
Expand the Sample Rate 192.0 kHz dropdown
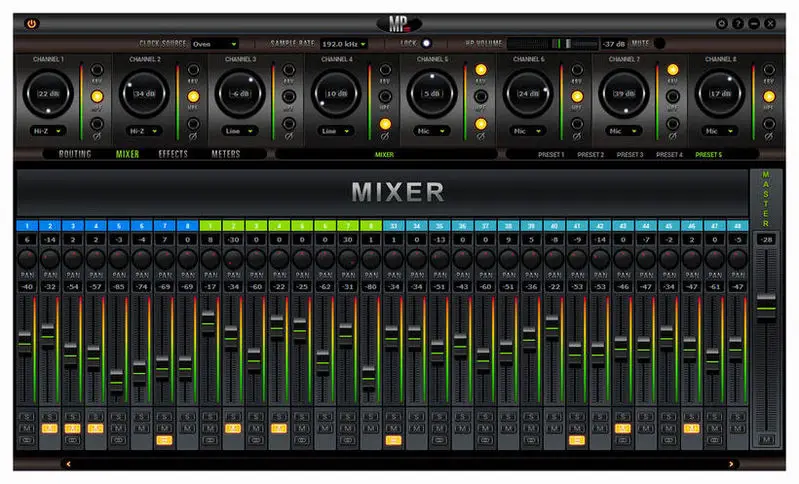344,44
